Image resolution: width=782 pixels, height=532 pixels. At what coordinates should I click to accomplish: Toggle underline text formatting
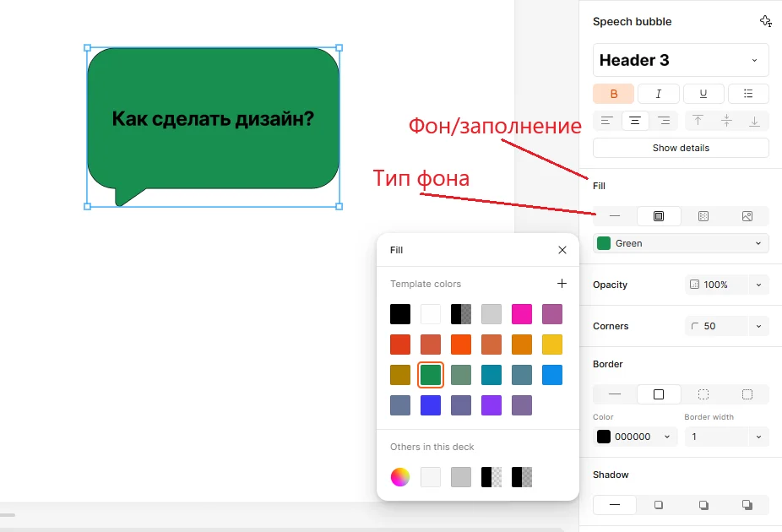pos(703,94)
